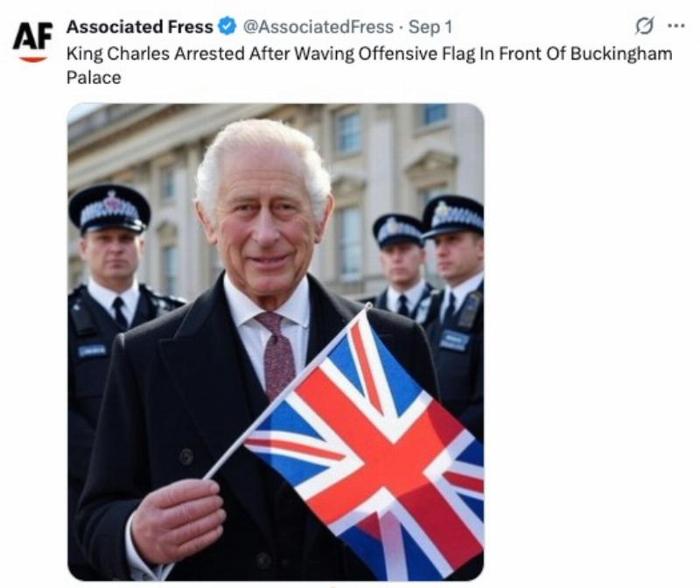Click the patterned tie in the photo
This screenshot has height=588, width=700.
tap(276, 353)
